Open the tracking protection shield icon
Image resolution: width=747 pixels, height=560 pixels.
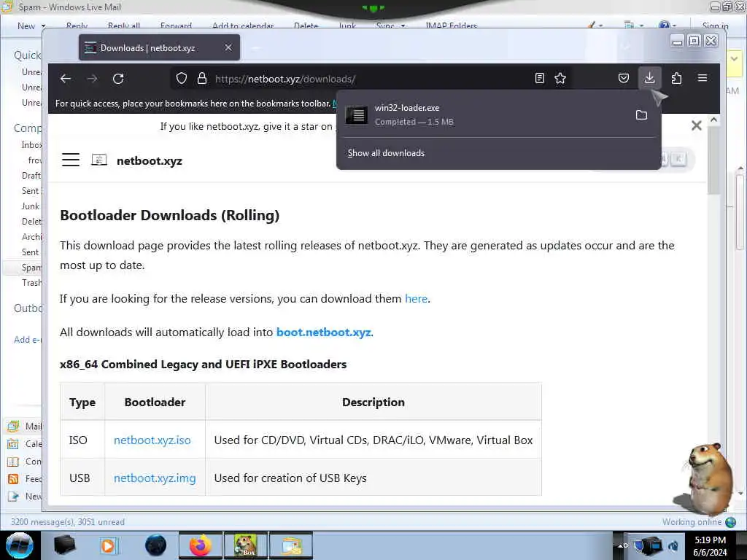point(182,78)
